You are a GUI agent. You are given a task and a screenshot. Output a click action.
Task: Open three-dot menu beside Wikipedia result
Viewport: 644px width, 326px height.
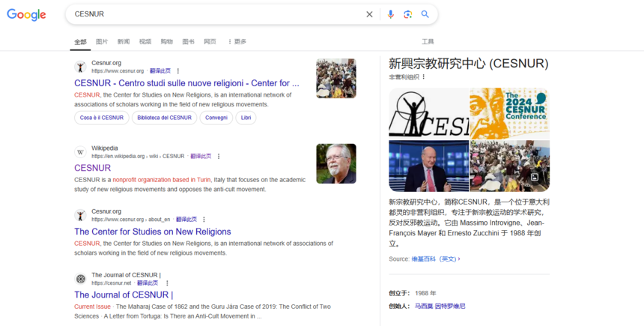coord(219,157)
